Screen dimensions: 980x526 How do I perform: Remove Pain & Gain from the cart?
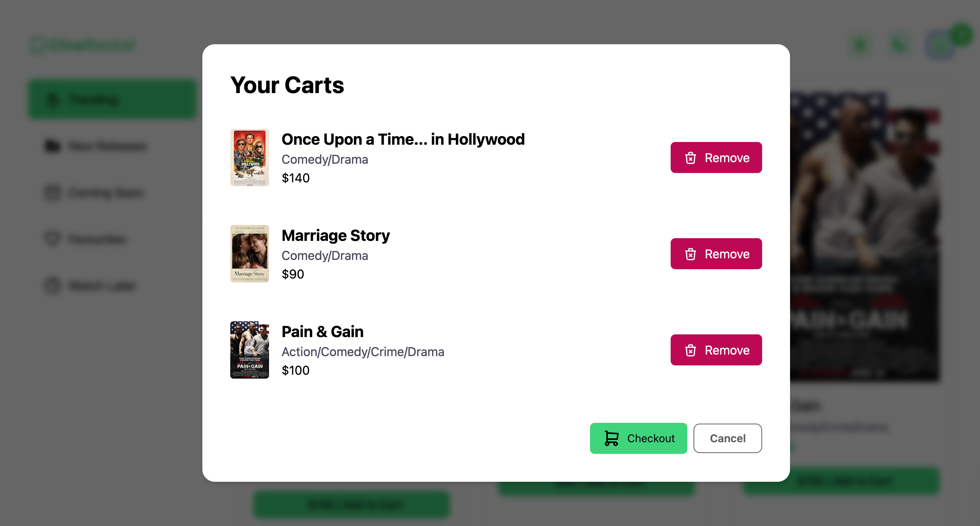click(x=716, y=350)
